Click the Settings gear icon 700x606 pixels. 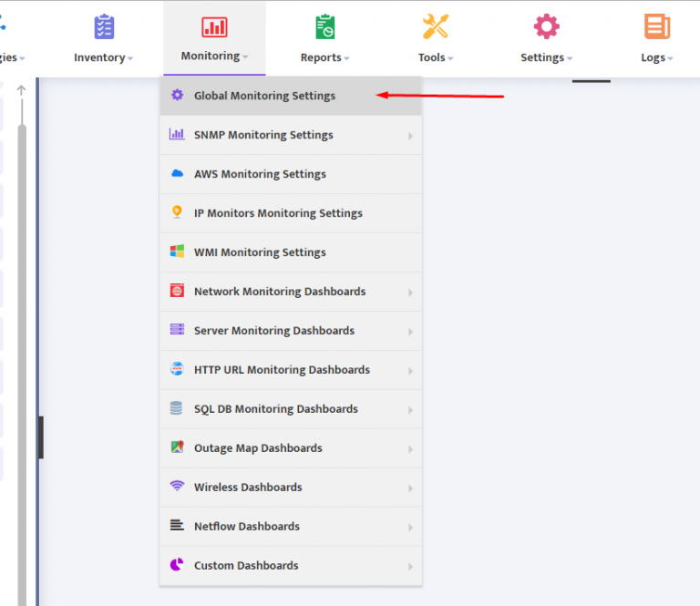[546, 27]
